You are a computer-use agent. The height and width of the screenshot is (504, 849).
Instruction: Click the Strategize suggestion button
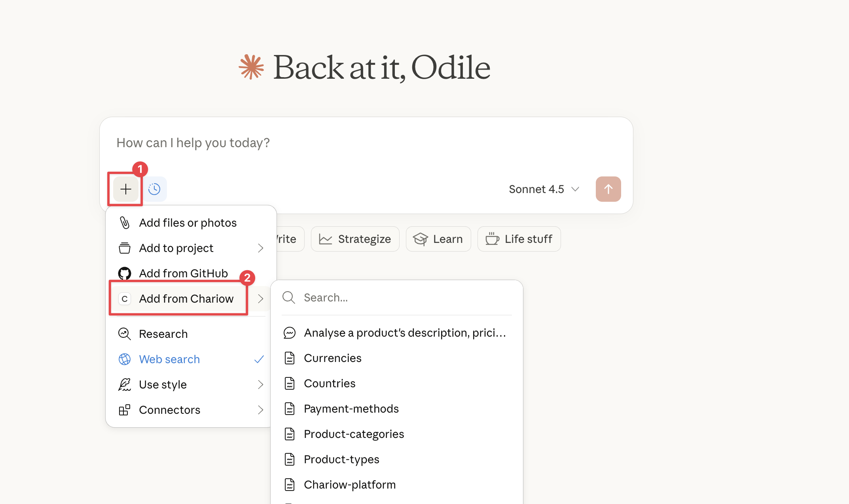tap(355, 239)
